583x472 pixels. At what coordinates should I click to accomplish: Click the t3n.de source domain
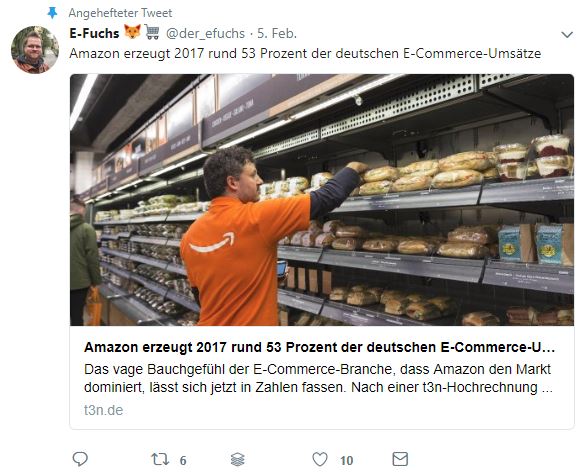tap(103, 410)
